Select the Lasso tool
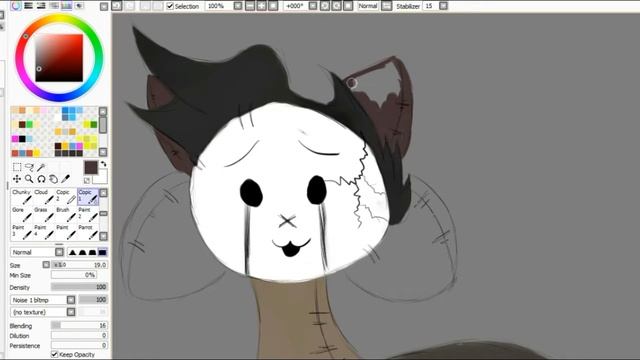This screenshot has width=640, height=360. tap(29, 167)
